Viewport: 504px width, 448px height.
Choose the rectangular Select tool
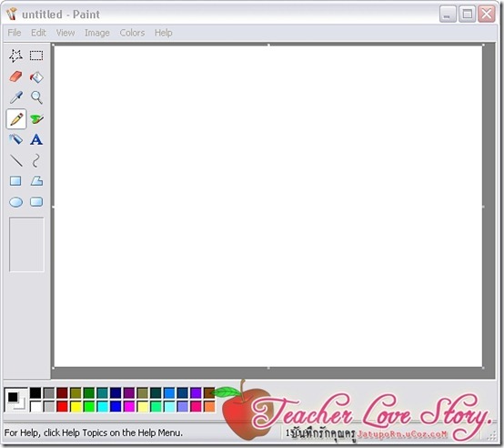coord(36,56)
